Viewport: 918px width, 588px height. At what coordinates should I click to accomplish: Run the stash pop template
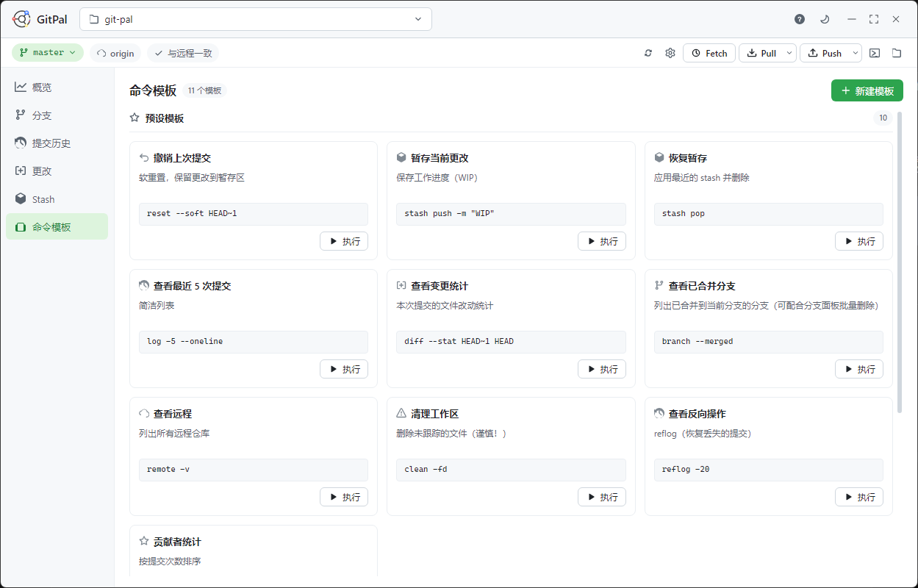[x=859, y=241]
